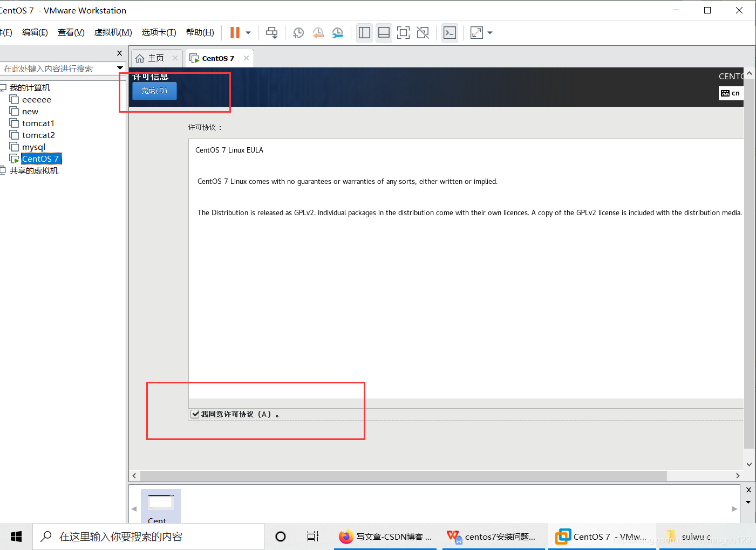
Task: Take a snapshot of the VM
Action: point(298,33)
